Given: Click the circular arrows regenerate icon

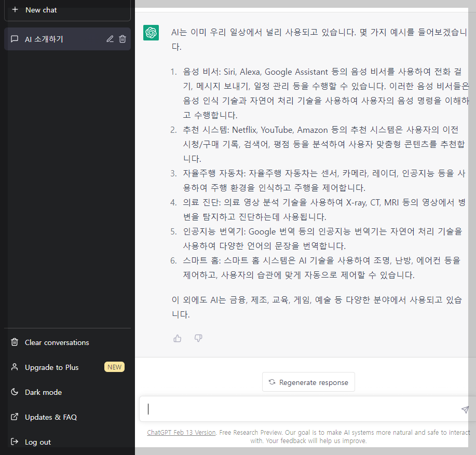Looking at the screenshot, I should point(272,382).
